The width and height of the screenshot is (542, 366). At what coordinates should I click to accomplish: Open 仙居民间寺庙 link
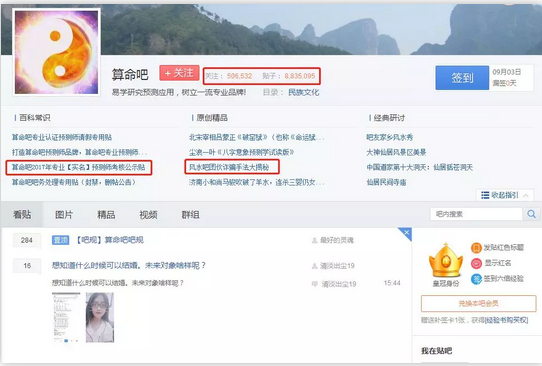386,182
